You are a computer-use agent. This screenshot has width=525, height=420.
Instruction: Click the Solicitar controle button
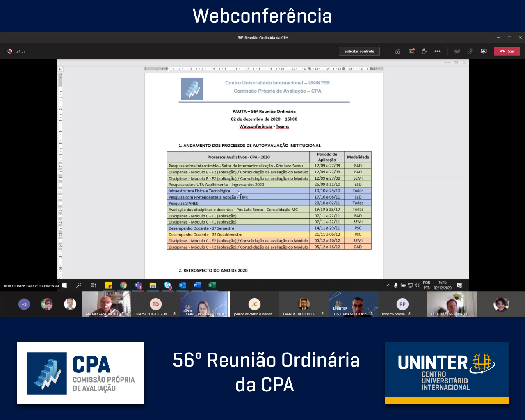(359, 51)
